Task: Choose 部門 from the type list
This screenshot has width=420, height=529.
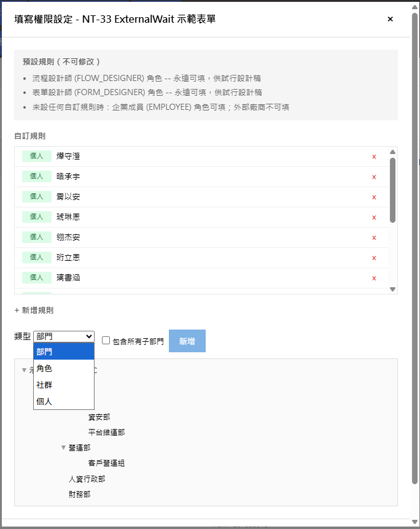Action: 64,352
